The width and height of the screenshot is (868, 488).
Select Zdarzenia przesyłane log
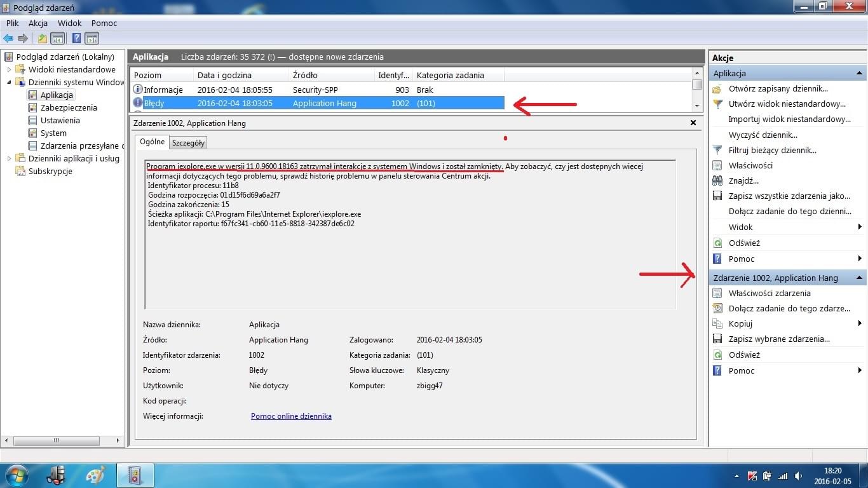[x=82, y=146]
